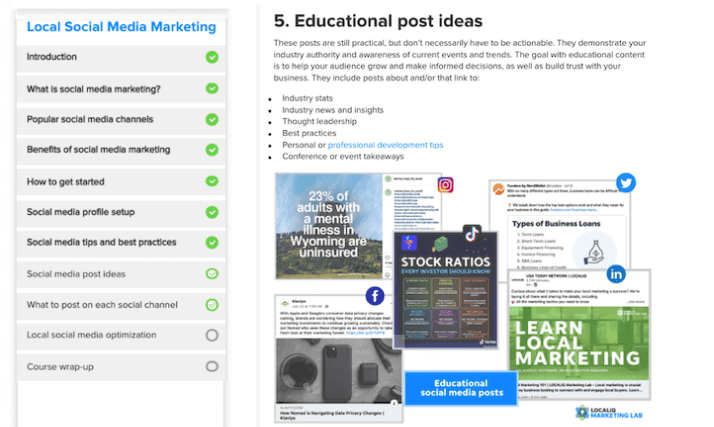
Task: Click the LOCALiQ Marketing Lab logo
Action: tap(609, 412)
